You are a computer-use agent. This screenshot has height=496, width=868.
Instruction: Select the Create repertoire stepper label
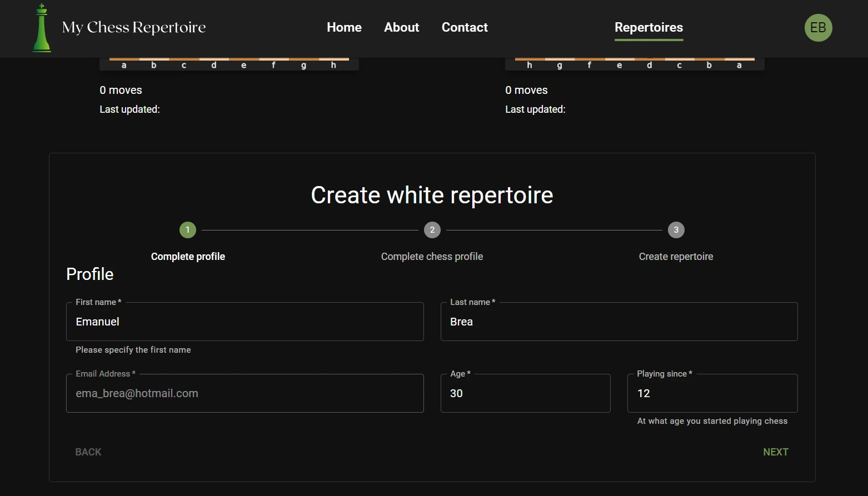[x=676, y=256]
